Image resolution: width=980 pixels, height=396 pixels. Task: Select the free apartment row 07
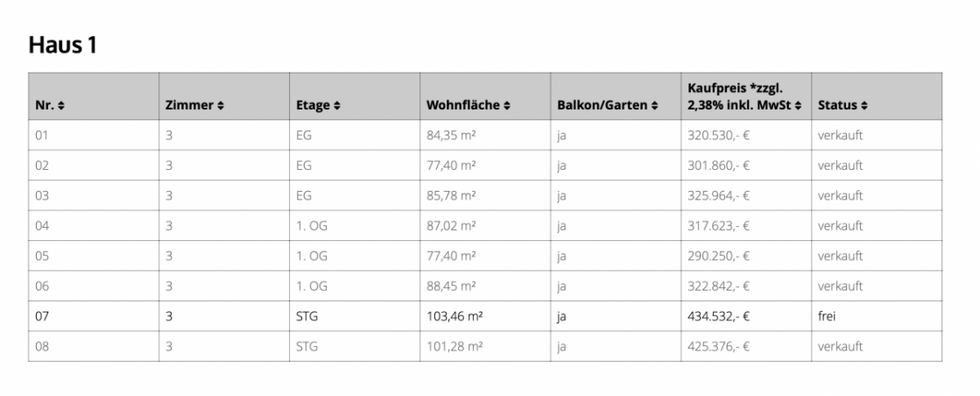click(x=42, y=316)
